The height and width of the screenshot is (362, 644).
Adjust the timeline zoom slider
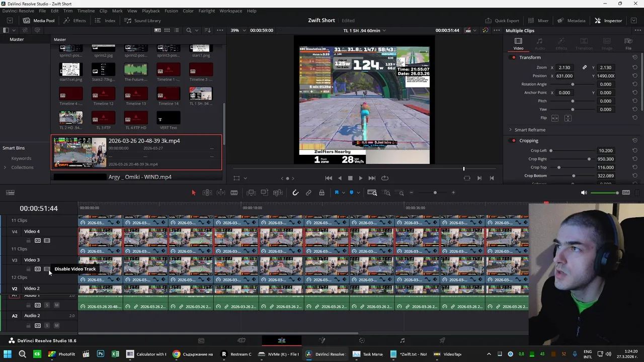click(x=435, y=193)
